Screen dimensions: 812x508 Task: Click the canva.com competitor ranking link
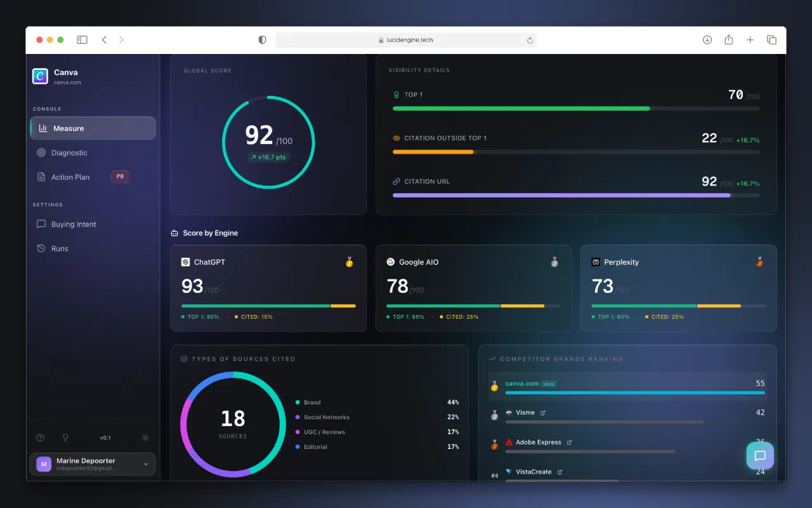pos(521,384)
